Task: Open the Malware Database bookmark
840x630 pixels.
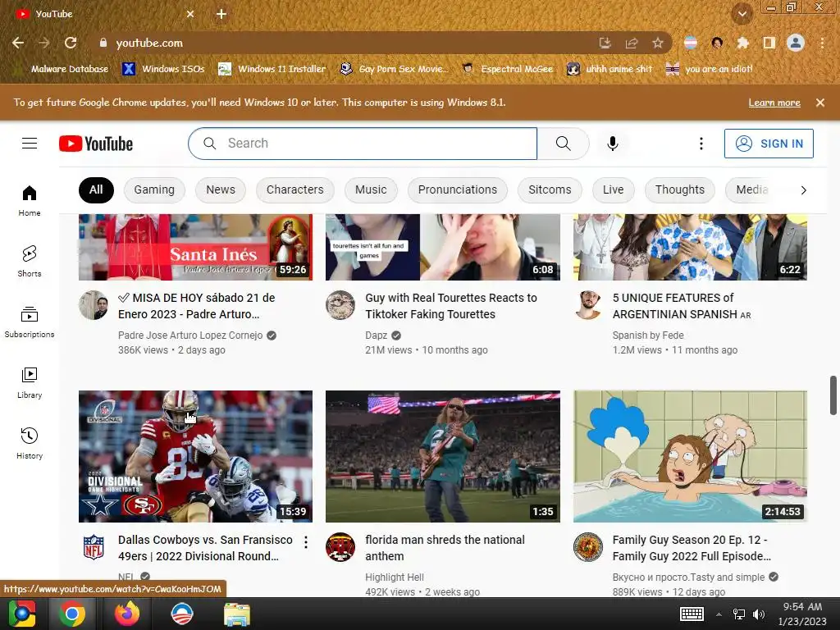Action: click(63, 69)
